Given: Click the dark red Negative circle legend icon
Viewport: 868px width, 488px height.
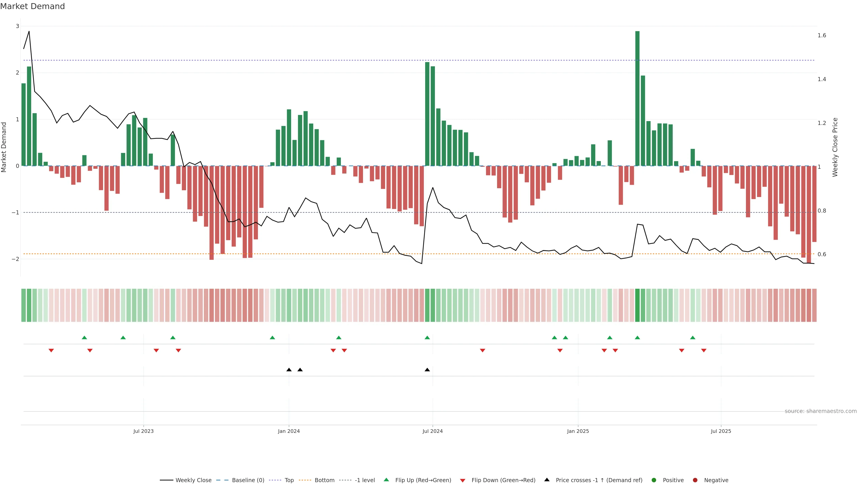Looking at the screenshot, I should (695, 480).
